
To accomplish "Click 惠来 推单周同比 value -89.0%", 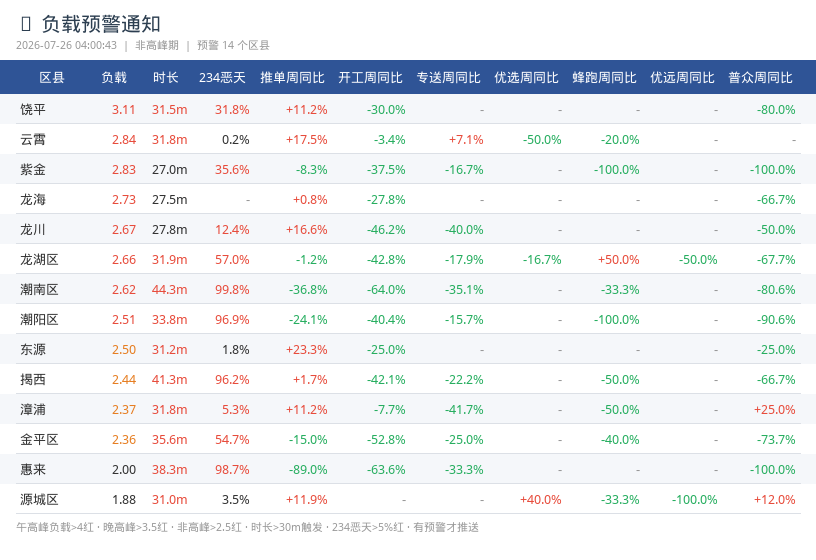I will click(x=309, y=470).
